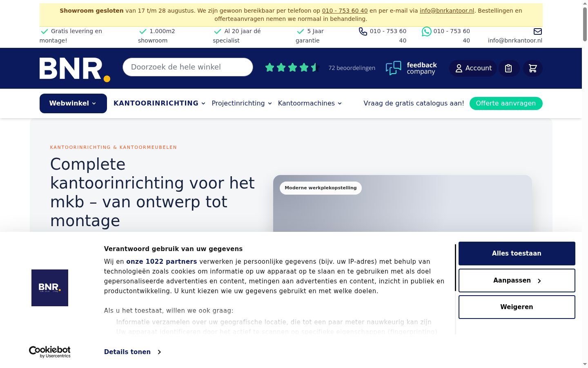Expand the Webwinkel dropdown

(73, 103)
